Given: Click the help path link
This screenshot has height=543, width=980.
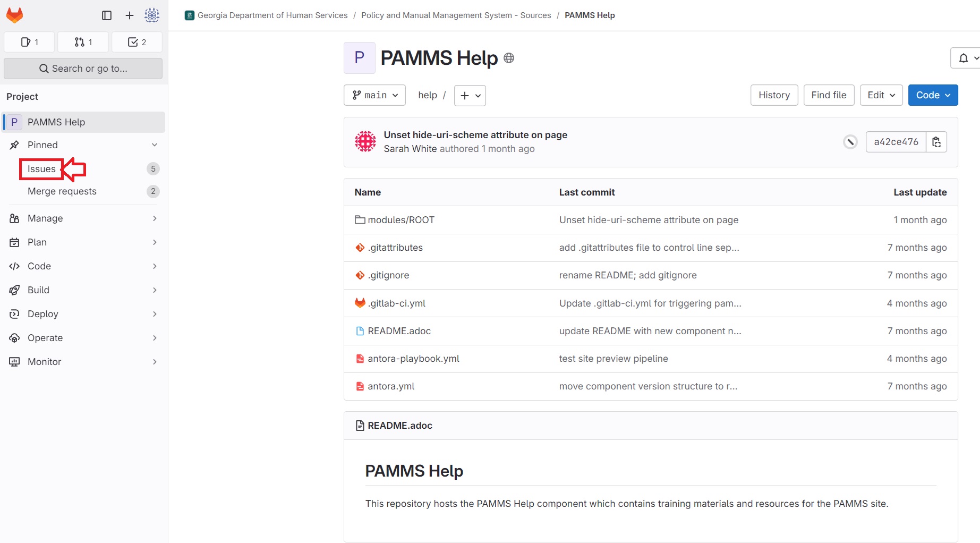Looking at the screenshot, I should click(x=428, y=95).
